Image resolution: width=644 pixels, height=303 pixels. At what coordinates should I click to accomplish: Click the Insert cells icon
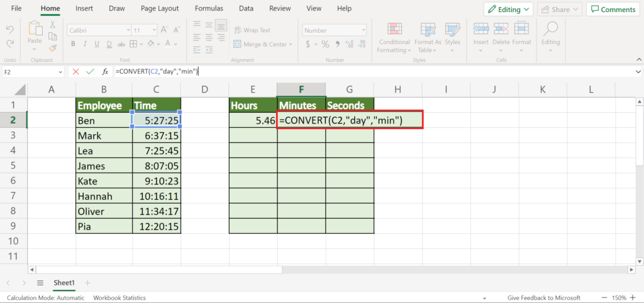481,29
